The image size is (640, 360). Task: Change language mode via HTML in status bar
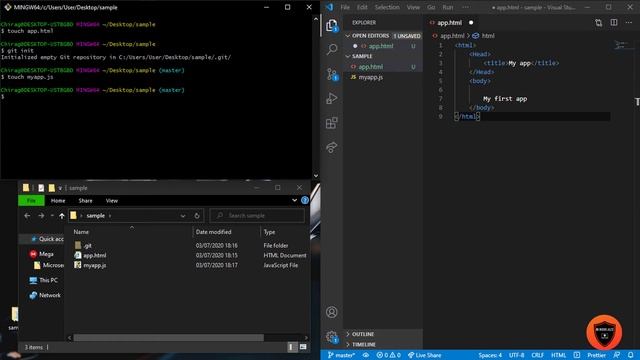(558, 355)
